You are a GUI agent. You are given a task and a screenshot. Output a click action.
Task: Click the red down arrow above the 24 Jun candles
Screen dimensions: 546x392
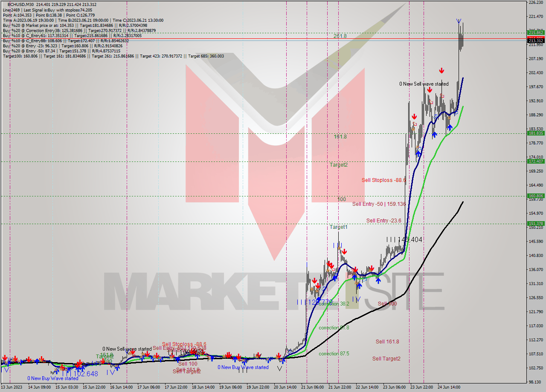[441, 70]
